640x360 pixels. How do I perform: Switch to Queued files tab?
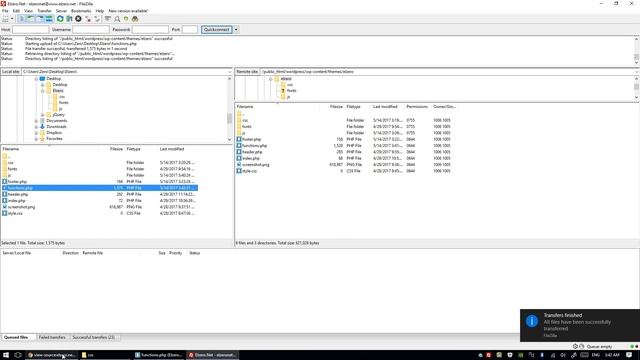tap(16, 337)
